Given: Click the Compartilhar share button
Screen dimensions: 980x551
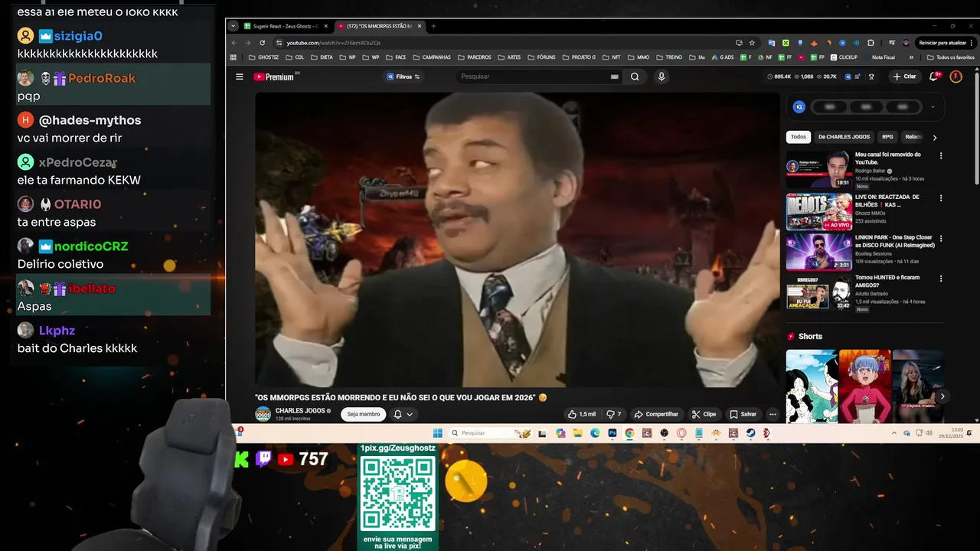Looking at the screenshot, I should point(657,414).
